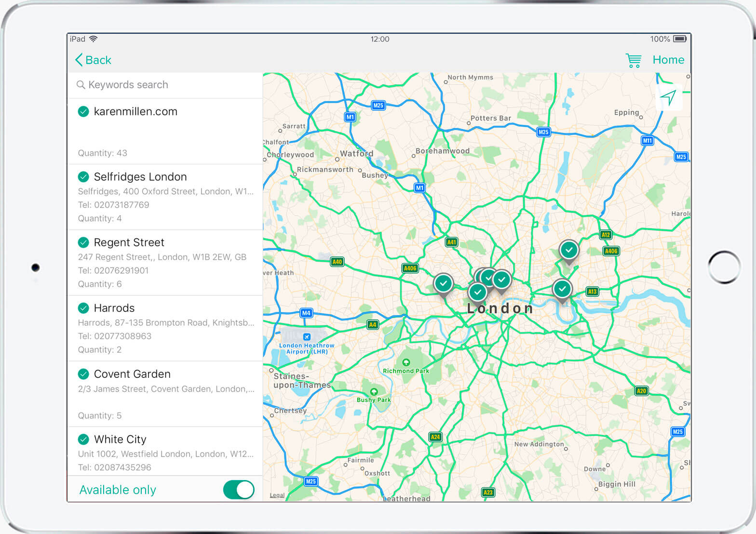Click Harrods phone 02077308963
Viewport: 756px width, 534px height.
pyautogui.click(x=115, y=336)
